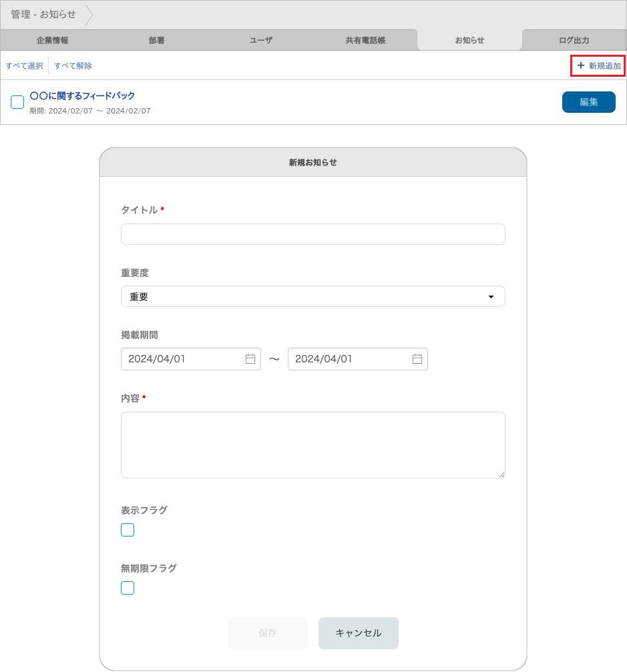Click the キャンセル button

point(358,633)
